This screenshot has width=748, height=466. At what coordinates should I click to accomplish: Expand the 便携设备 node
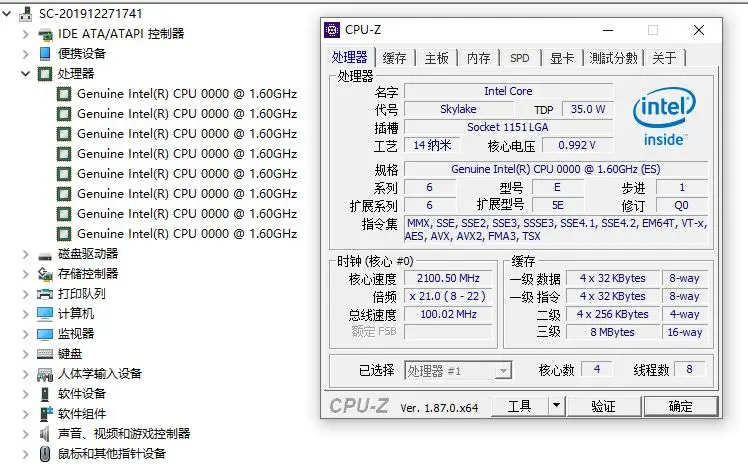point(26,54)
